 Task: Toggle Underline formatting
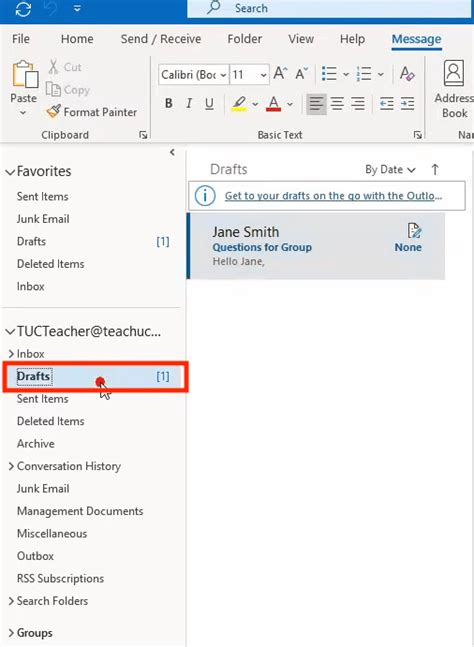209,103
